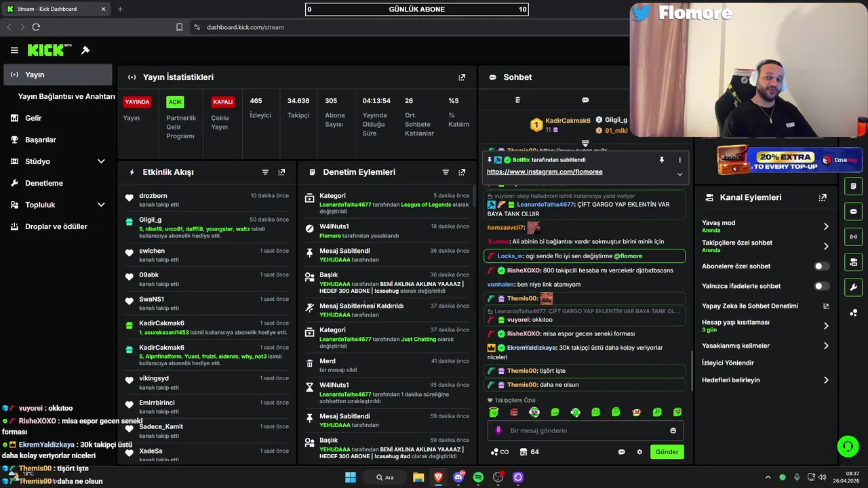Click the trash icon in Sohbet panel
The image size is (868, 488).
[x=517, y=100]
